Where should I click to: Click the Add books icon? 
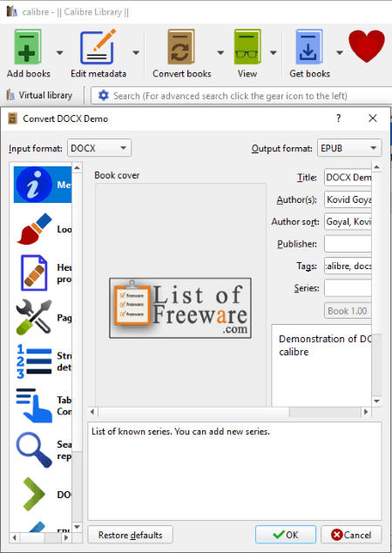(28, 47)
